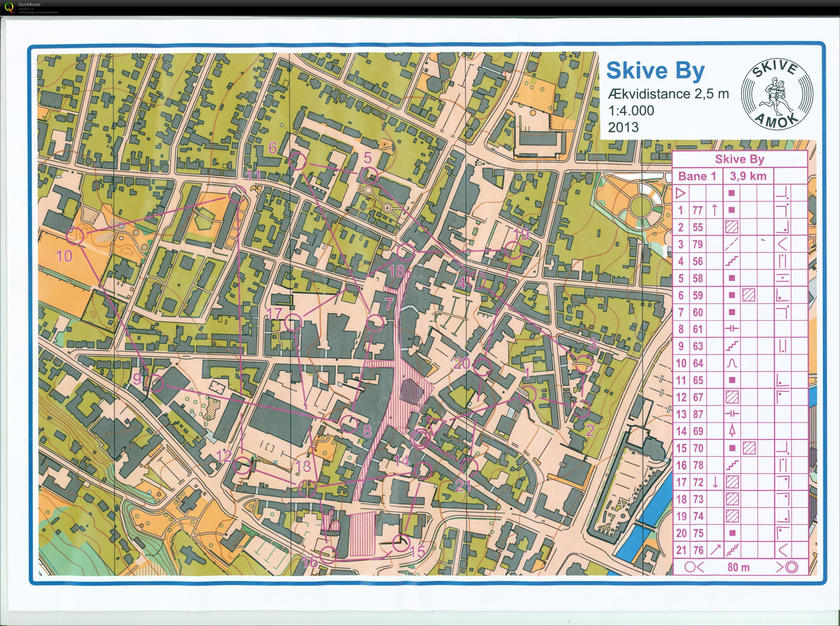Click the up arrow in table row 1

coord(715,210)
